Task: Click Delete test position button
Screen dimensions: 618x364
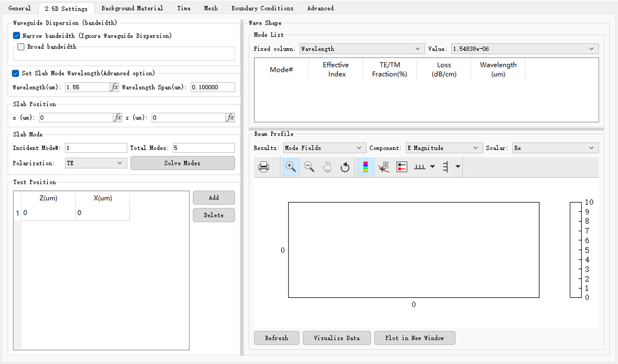Action: 214,215
